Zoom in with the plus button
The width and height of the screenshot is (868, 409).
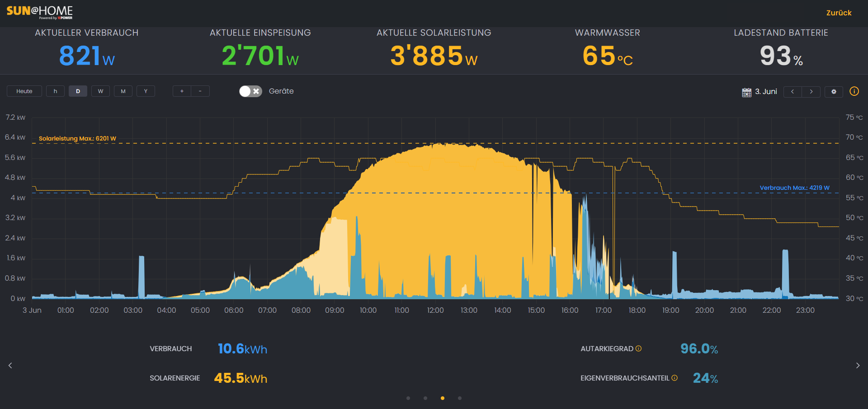[x=182, y=91]
